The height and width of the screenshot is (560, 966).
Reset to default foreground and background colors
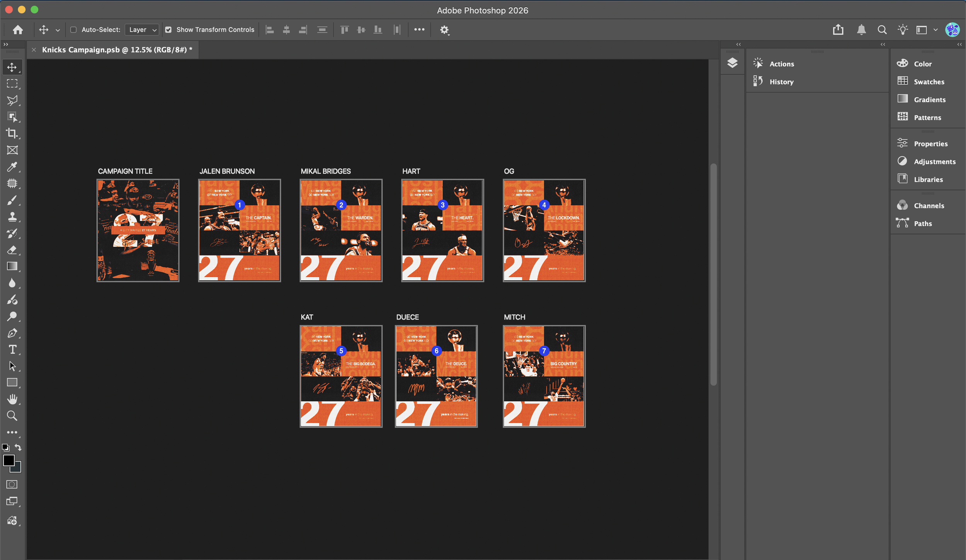pyautogui.click(x=5, y=448)
